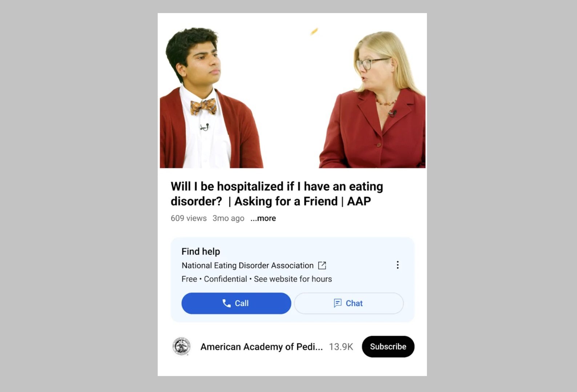Screen dimensions: 577x392
Task: Click the 3mo ago upload date
Action: [228, 218]
